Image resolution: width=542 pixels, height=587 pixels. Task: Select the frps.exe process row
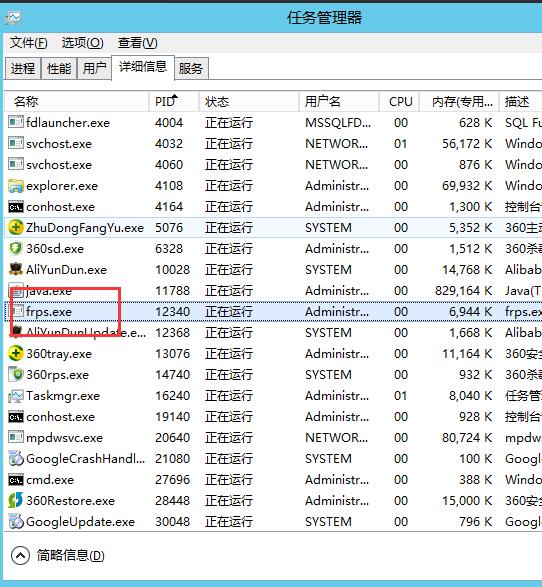point(273,311)
